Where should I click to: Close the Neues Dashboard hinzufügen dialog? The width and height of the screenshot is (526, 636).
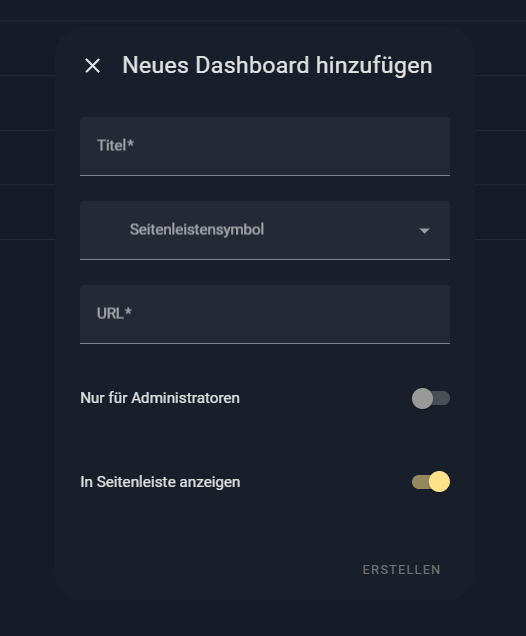pyautogui.click(x=92, y=66)
